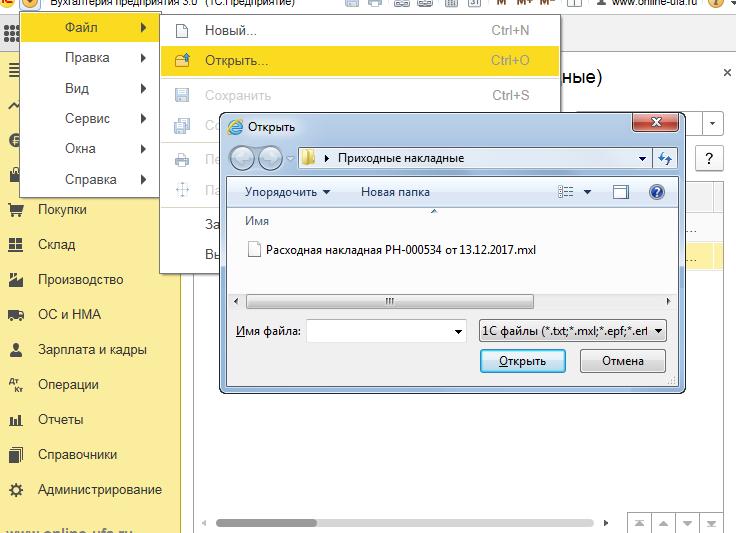Open the Справочники books icon
This screenshot has width=736, height=533.
[16, 455]
